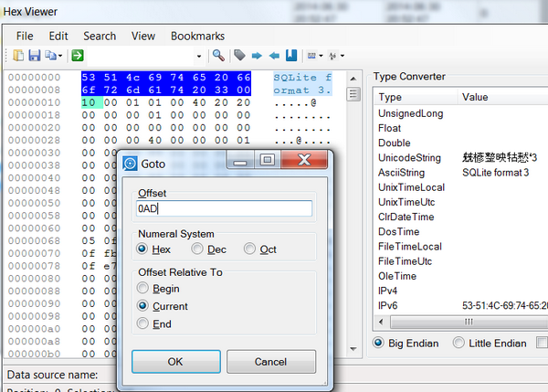
Task: Click the green go-to arrow icon
Action: pyautogui.click(x=78, y=56)
